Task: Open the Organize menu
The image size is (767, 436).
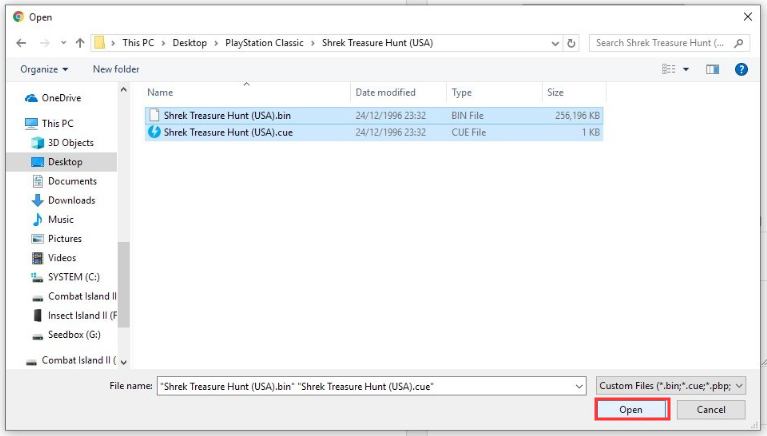Action: click(x=44, y=69)
